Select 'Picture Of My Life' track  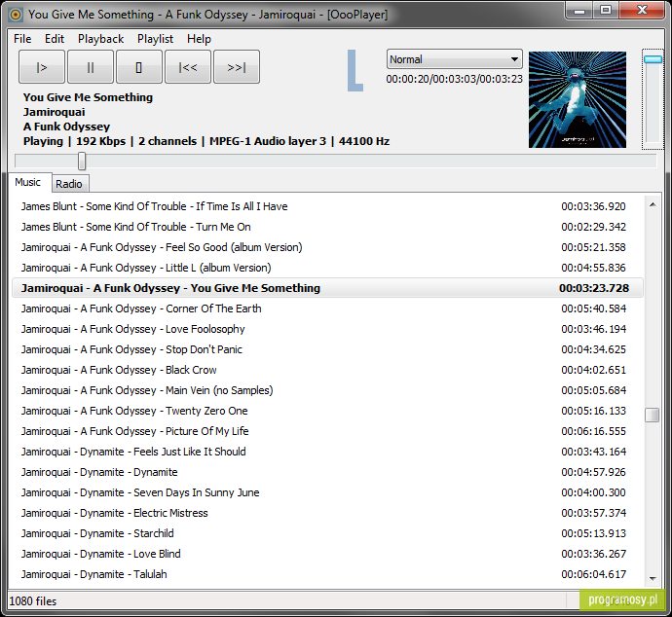tap(327, 431)
